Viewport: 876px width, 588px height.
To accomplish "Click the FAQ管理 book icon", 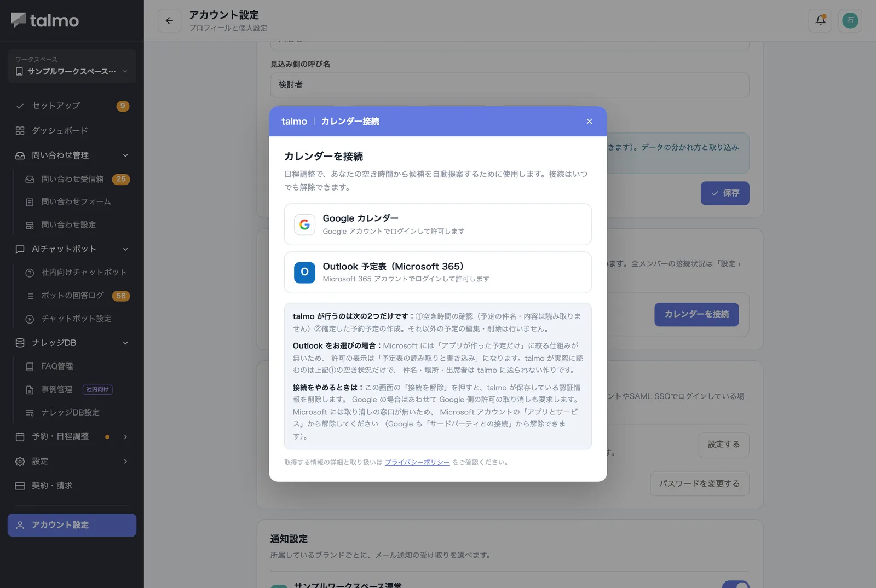I will coord(30,367).
